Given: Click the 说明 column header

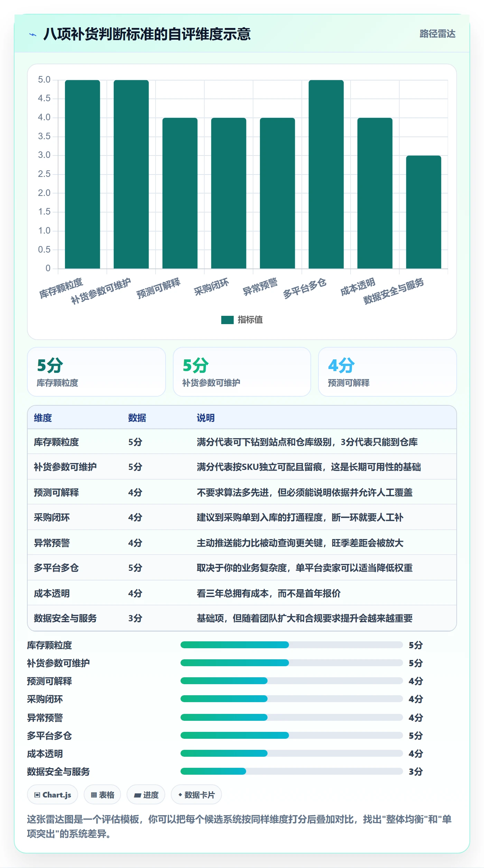Looking at the screenshot, I should tap(206, 418).
